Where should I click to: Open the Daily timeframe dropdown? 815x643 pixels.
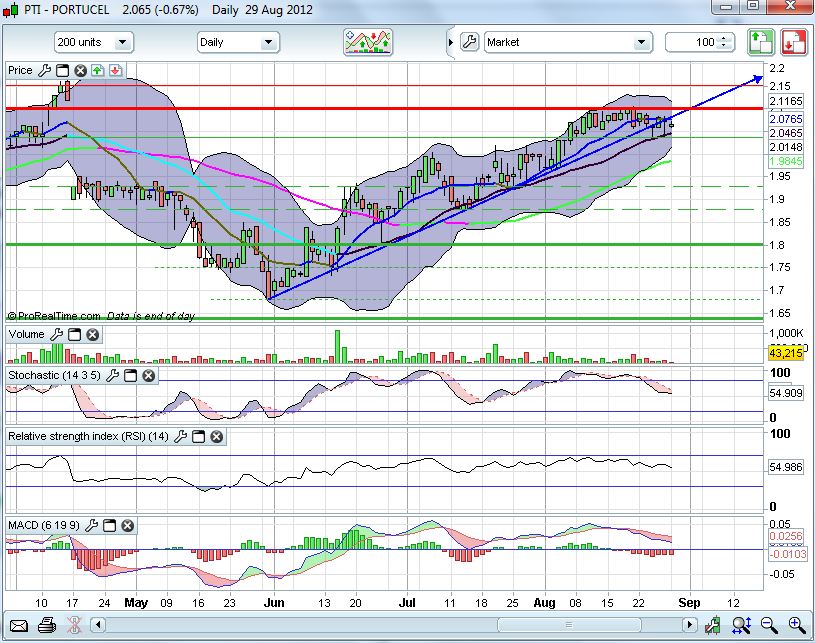point(238,42)
